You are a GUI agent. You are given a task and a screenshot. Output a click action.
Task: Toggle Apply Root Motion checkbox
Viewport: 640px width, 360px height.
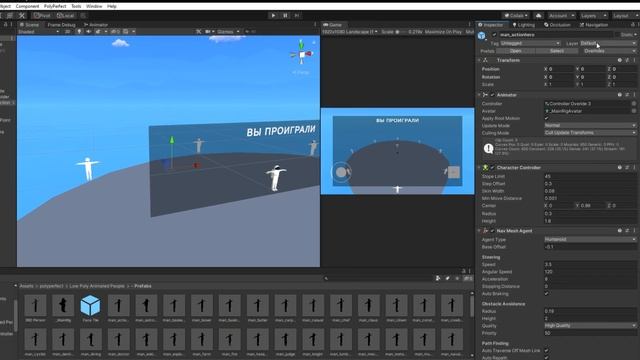547,118
